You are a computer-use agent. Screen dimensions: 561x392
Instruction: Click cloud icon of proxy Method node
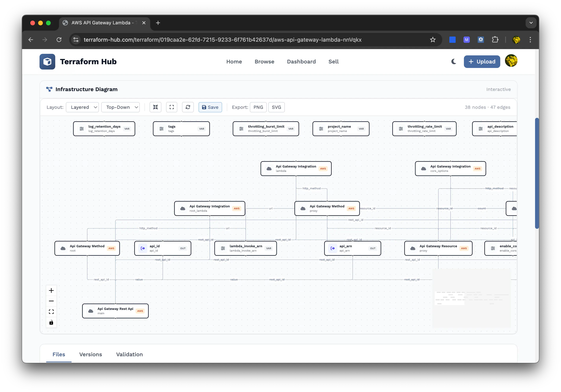(303, 208)
